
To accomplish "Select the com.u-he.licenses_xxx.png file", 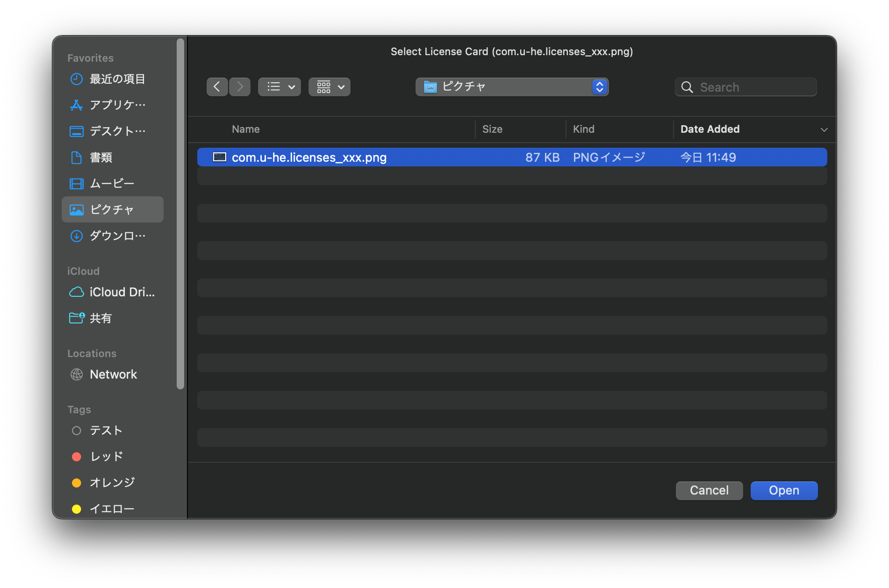I will 309,158.
